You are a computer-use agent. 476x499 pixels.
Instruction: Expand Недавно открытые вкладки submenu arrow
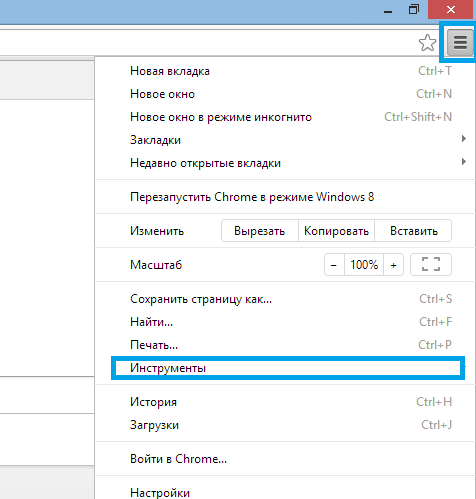[x=464, y=162]
